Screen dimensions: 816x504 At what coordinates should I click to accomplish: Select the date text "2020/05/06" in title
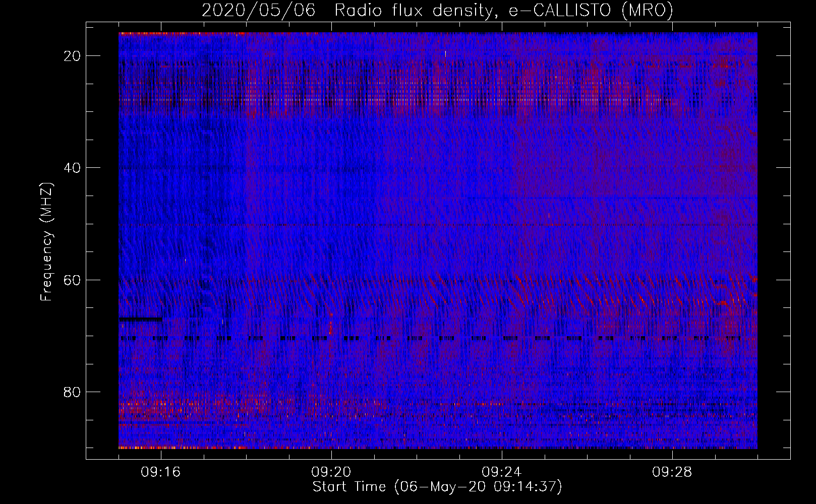pos(259,11)
